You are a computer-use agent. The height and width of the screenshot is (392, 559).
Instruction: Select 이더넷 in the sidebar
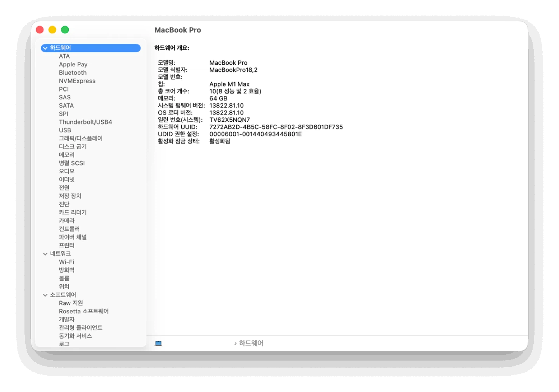pyautogui.click(x=67, y=180)
